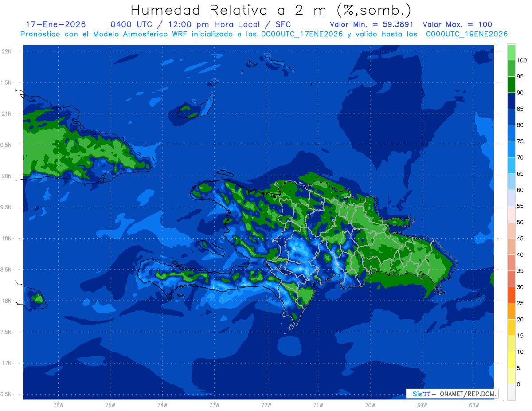Click the "74W" longitude axis label

coord(162,405)
